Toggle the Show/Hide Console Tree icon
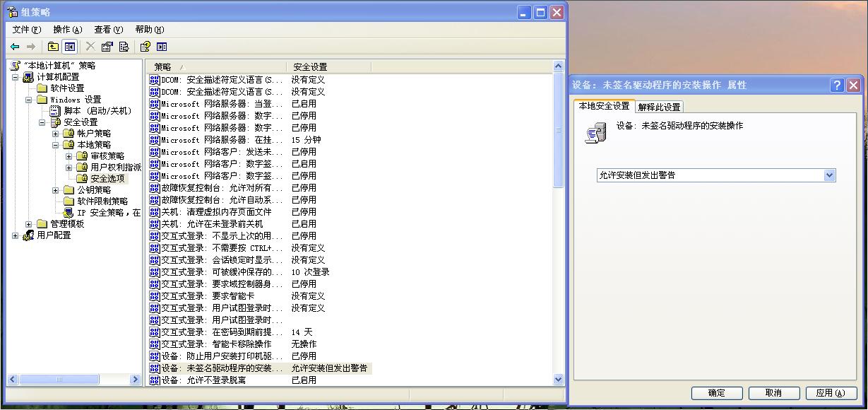 (69, 47)
